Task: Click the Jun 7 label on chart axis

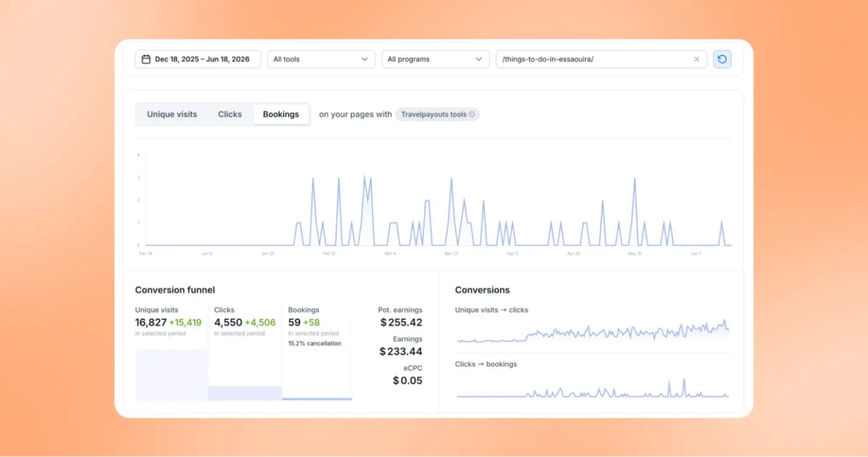Action: 696,254
